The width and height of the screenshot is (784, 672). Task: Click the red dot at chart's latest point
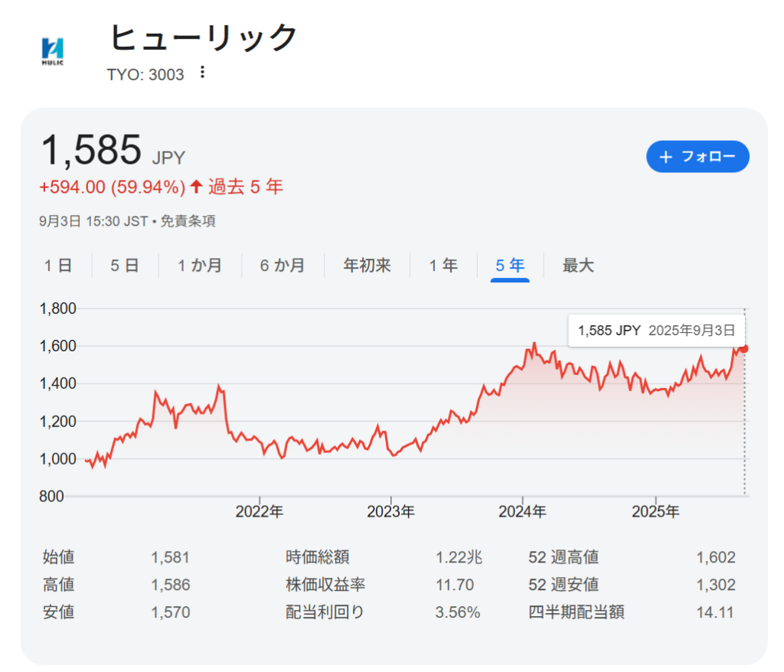click(x=744, y=349)
